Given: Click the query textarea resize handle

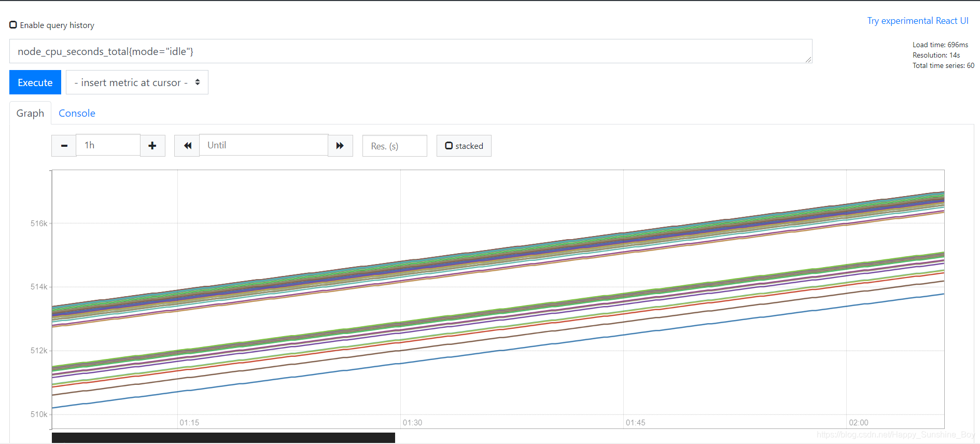Looking at the screenshot, I should click(808, 60).
